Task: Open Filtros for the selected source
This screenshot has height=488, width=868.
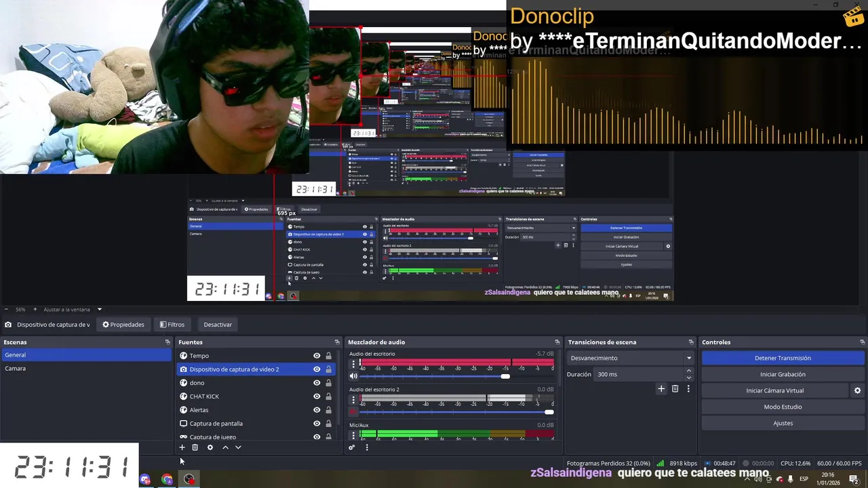Action: tap(172, 325)
